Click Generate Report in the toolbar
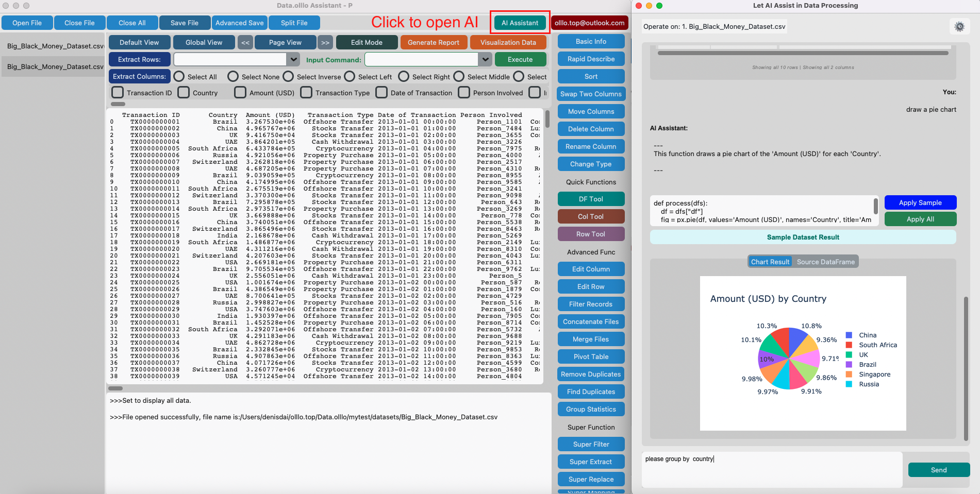Screen dimensions: 980x494 [x=434, y=42]
